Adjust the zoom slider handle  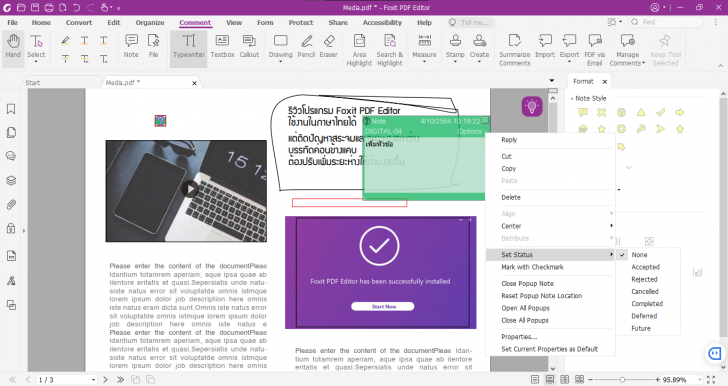(623, 379)
